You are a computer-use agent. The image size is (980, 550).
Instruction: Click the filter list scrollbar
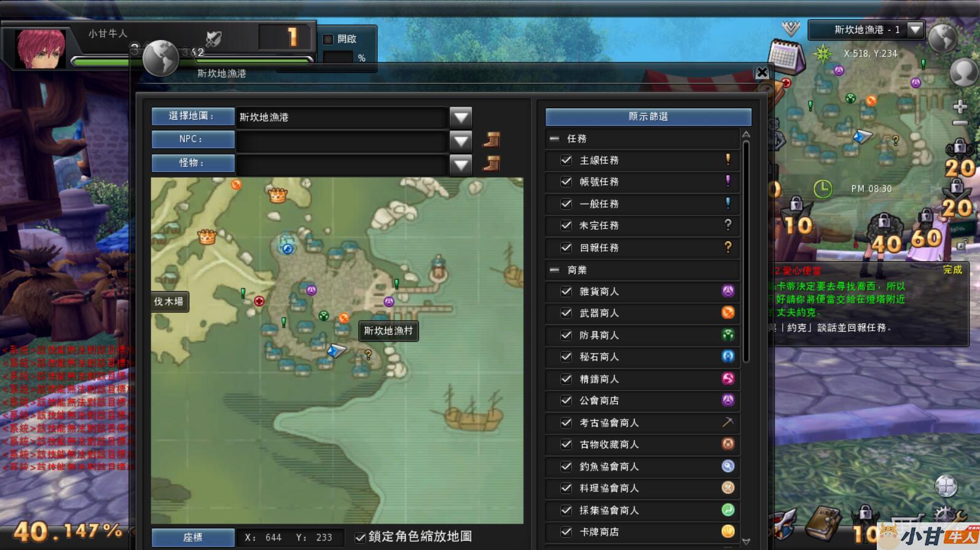(x=746, y=252)
